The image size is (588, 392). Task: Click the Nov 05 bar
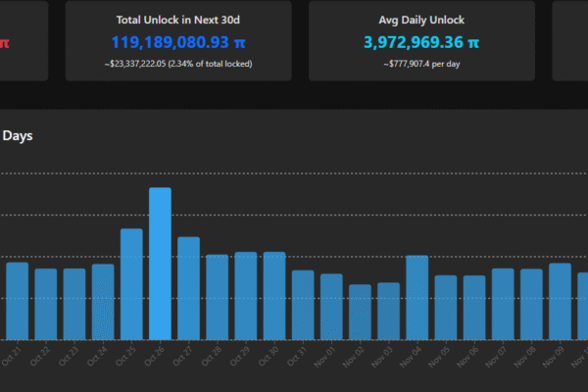click(x=445, y=307)
